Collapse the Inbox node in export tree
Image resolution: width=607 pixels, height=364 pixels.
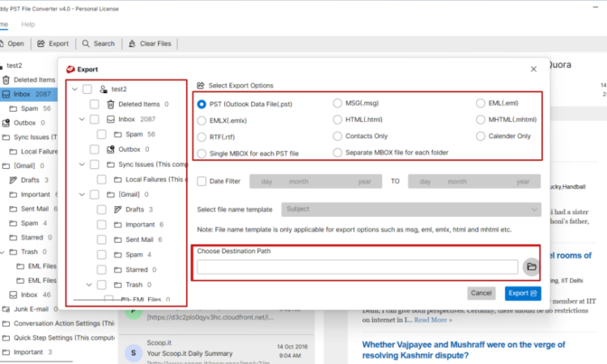[x=83, y=119]
